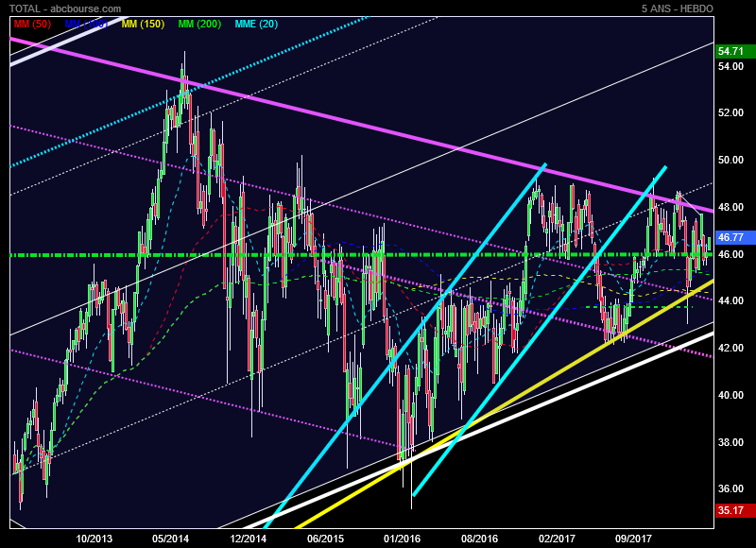Click the 46.00 price axis label
The width and height of the screenshot is (756, 548).
730,254
